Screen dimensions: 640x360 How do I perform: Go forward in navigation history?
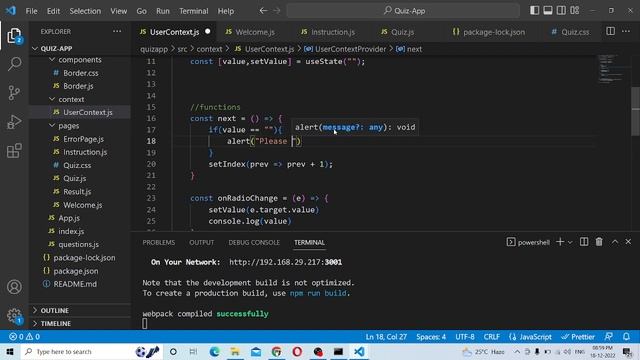pyautogui.click(x=277, y=11)
